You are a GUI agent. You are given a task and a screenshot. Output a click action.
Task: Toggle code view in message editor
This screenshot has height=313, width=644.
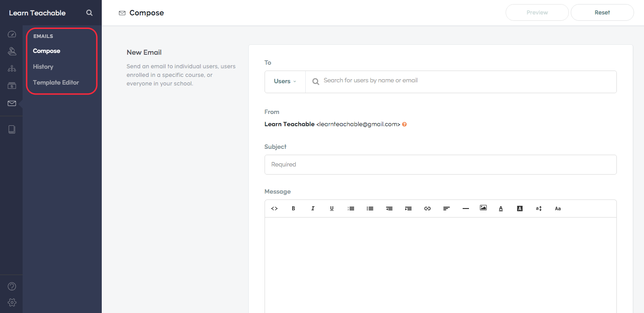274,209
